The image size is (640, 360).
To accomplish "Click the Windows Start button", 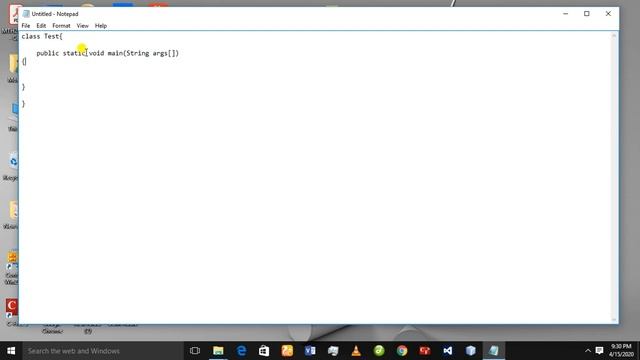I will click(11, 351).
